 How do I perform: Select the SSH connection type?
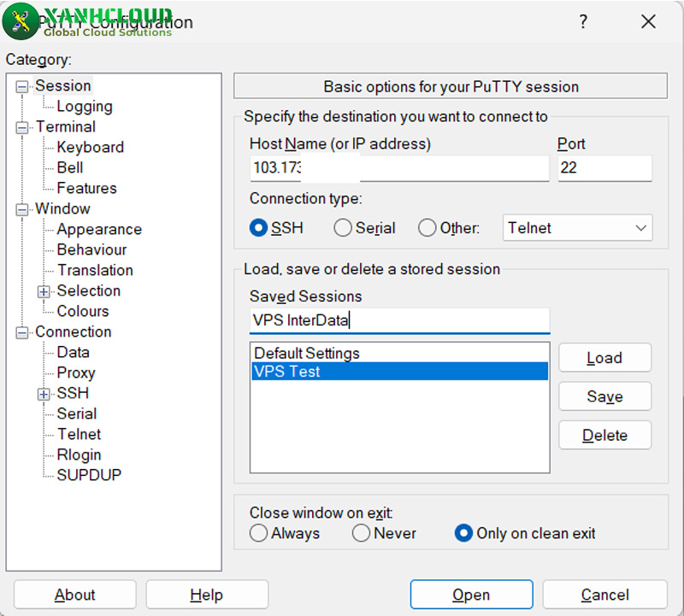pyautogui.click(x=258, y=228)
